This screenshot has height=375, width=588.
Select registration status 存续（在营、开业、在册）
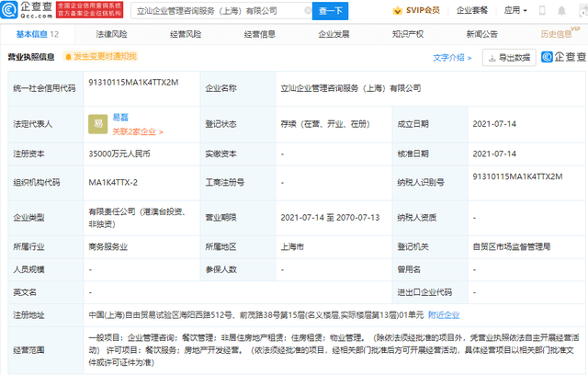325,124
